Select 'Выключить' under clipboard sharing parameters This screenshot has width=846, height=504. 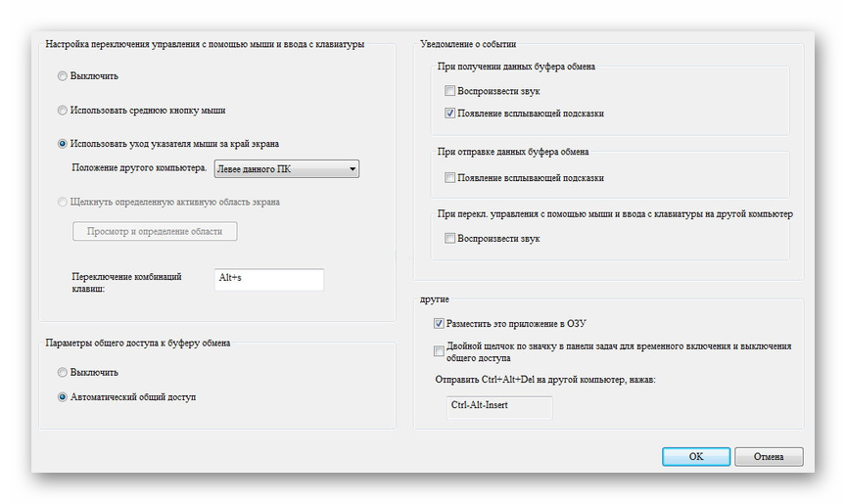pyautogui.click(x=64, y=373)
